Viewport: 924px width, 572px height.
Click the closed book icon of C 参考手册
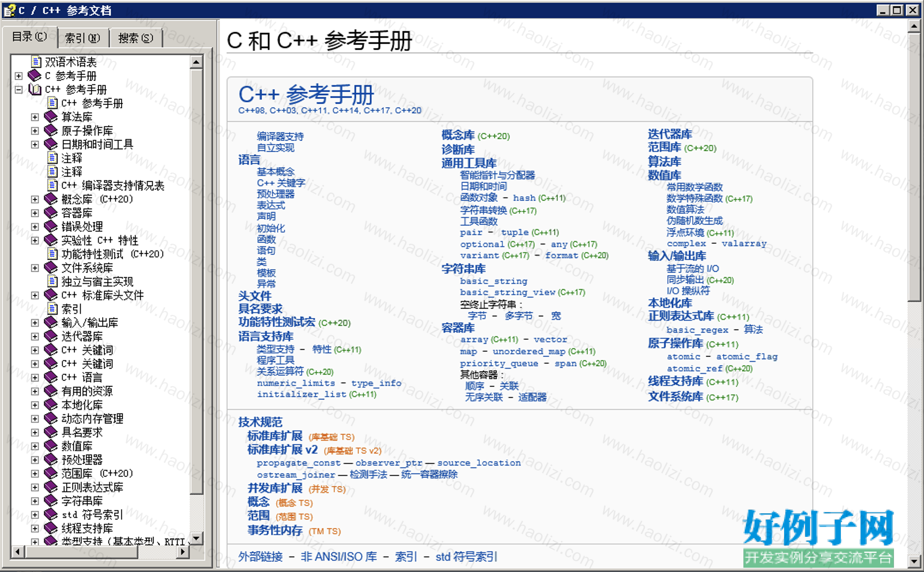point(34,76)
